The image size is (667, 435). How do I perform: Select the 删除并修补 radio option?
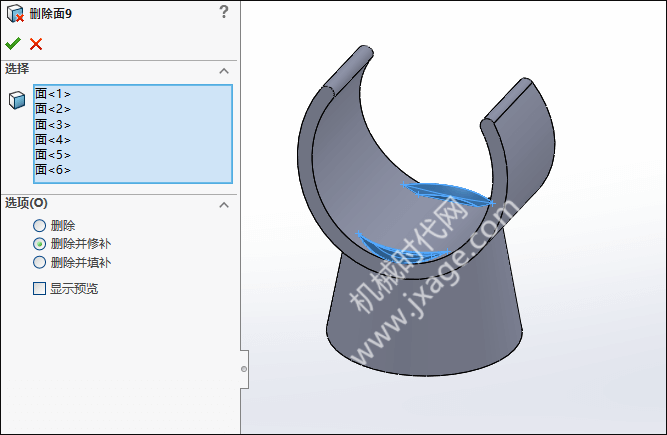click(x=40, y=244)
